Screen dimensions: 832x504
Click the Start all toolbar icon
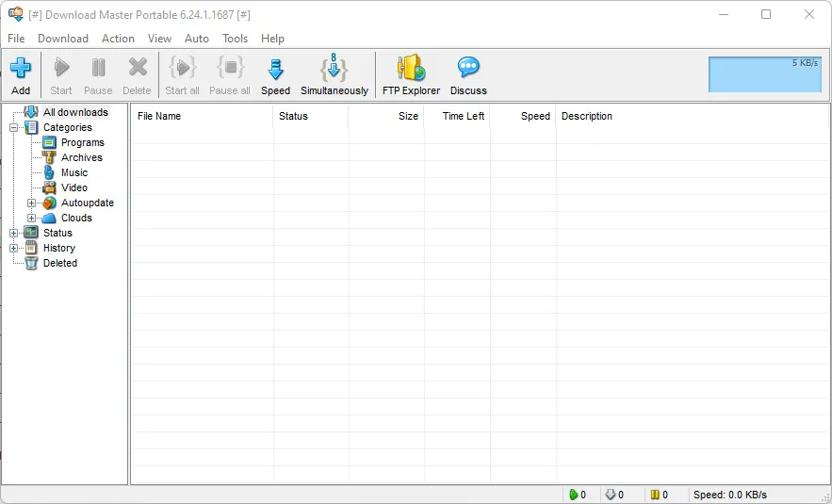coord(183,68)
